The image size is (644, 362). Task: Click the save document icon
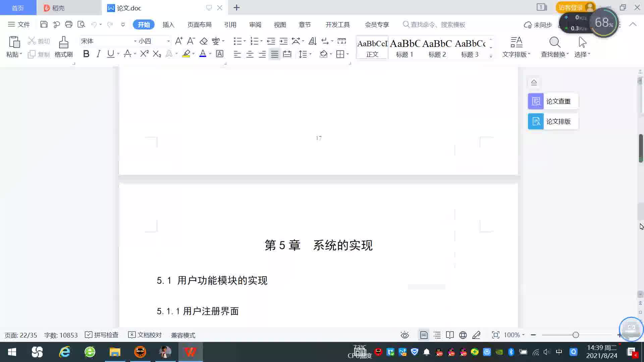(x=44, y=24)
